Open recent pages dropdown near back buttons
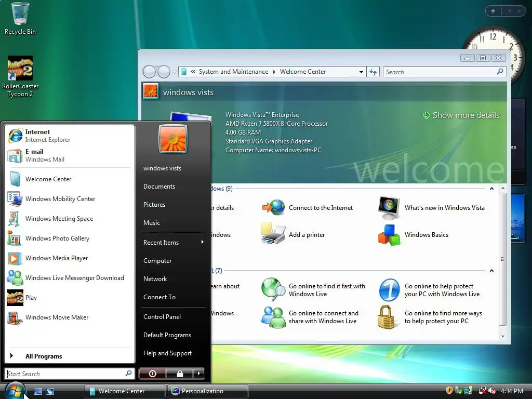 click(x=174, y=72)
